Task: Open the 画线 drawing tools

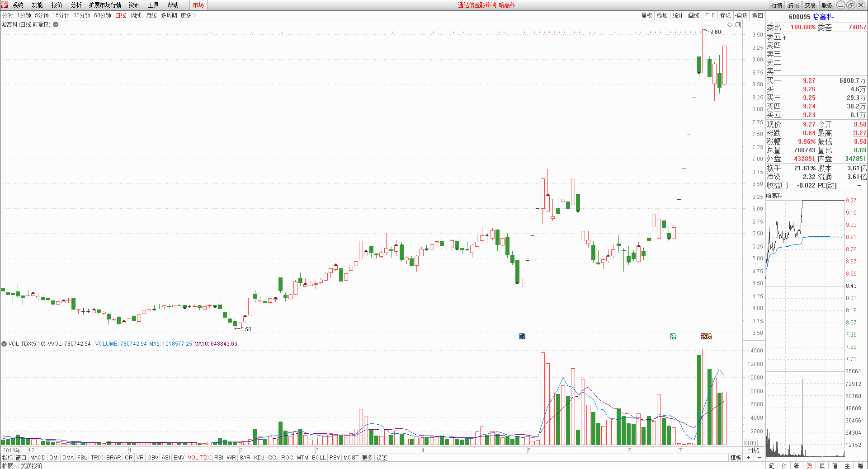Action: [694, 15]
